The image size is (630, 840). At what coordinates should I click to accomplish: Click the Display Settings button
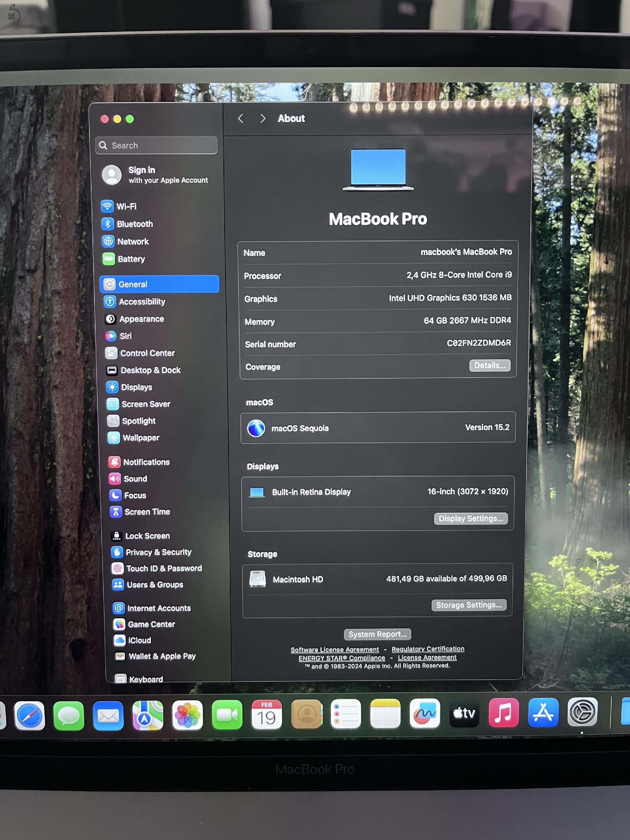(470, 518)
